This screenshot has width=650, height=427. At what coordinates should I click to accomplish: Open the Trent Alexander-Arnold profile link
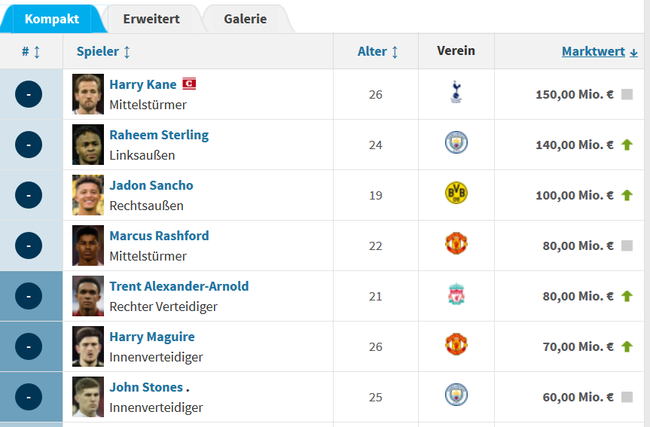(x=179, y=286)
